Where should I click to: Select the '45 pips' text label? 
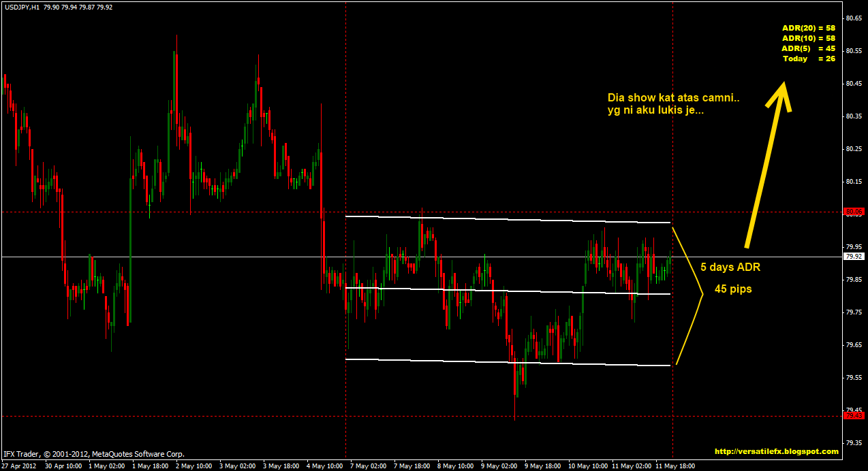click(x=733, y=289)
